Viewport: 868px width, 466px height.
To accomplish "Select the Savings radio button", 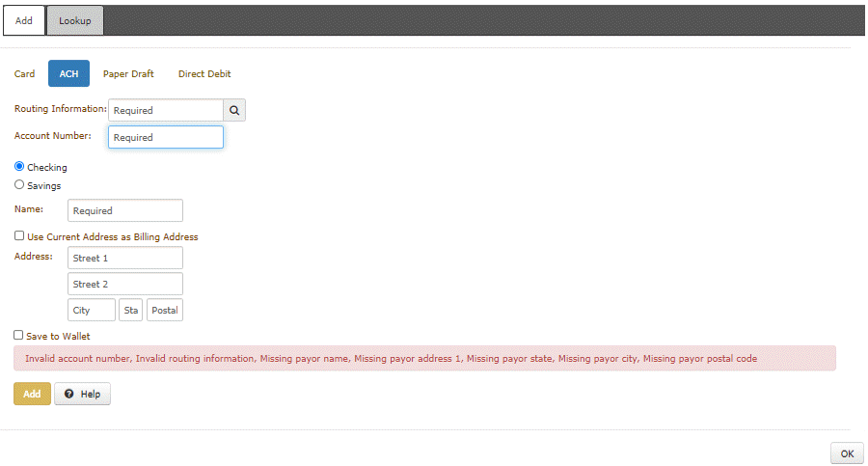I will coord(19,185).
